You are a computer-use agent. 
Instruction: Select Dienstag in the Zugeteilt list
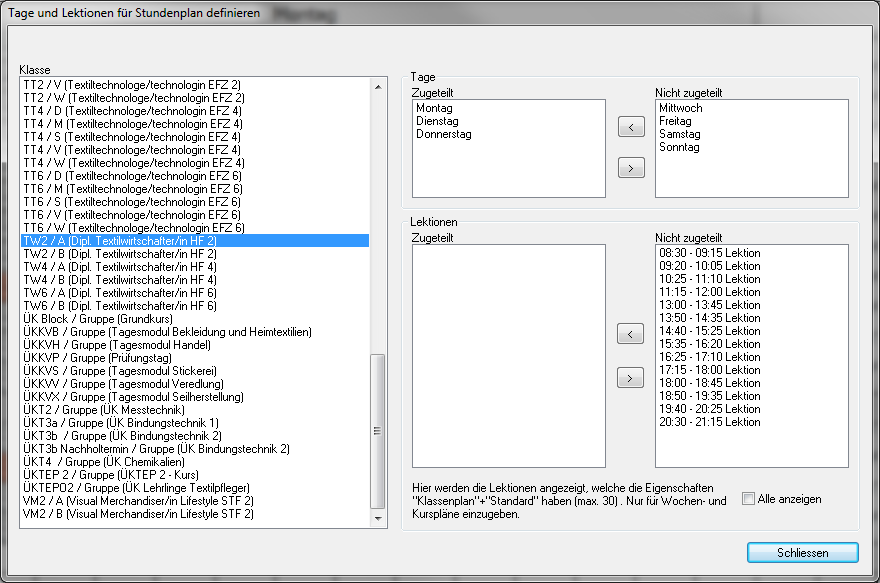click(x=437, y=121)
